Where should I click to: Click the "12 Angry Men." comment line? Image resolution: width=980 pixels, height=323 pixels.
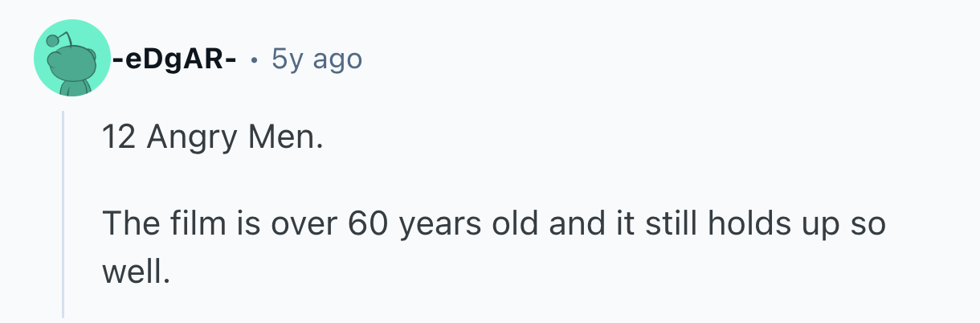212,140
